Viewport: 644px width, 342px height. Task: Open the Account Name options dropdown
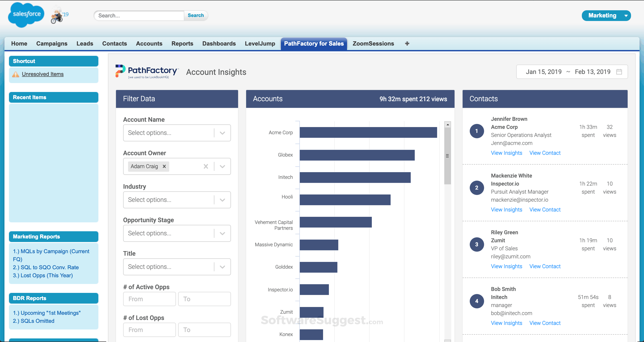pos(222,133)
